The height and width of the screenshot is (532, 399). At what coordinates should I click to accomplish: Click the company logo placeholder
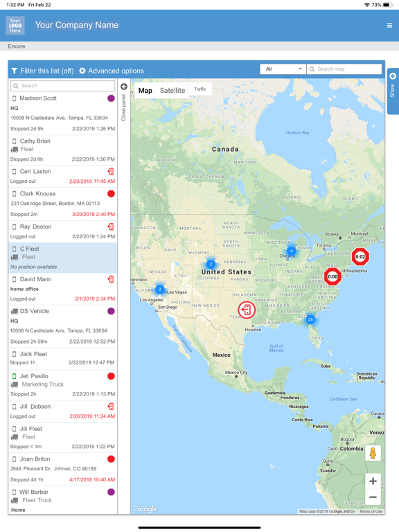(x=15, y=26)
